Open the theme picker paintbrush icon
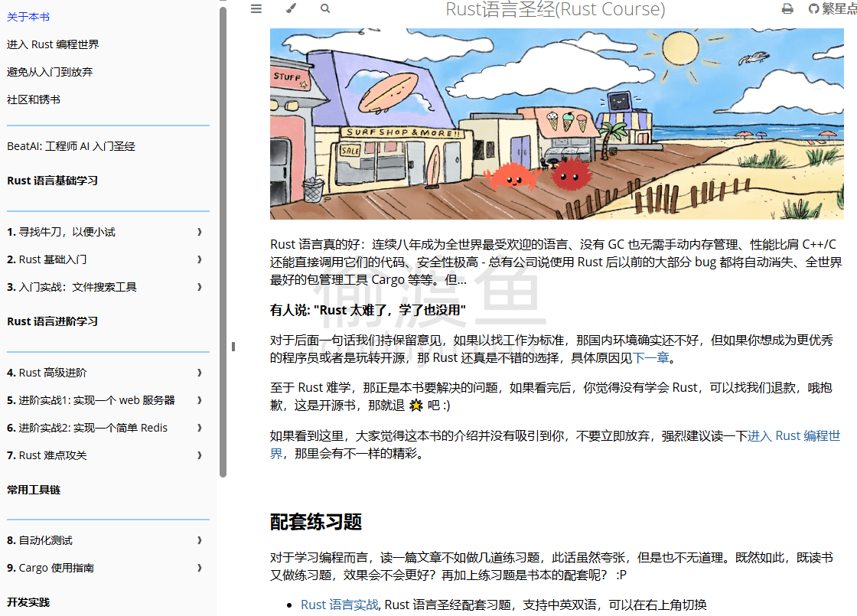 pyautogui.click(x=291, y=8)
